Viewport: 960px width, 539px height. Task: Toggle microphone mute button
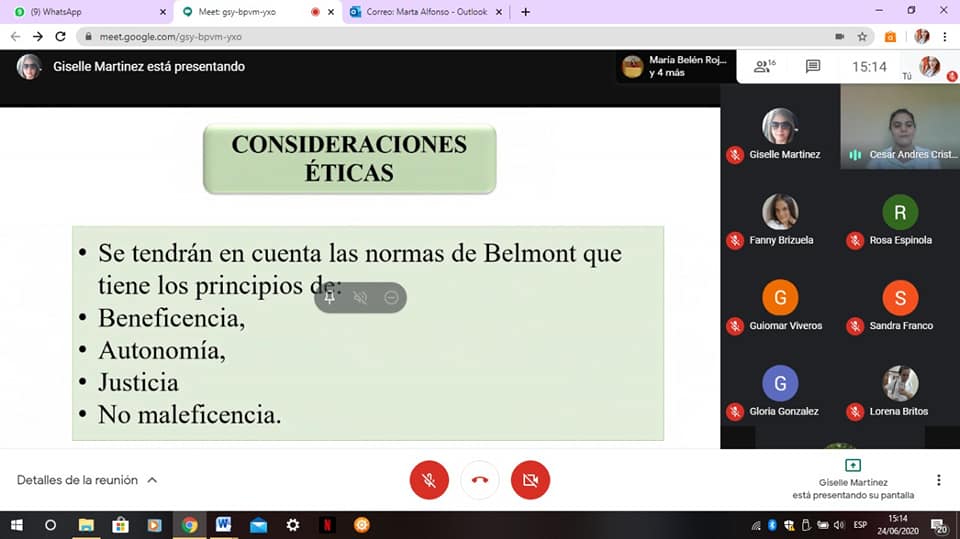tap(429, 480)
